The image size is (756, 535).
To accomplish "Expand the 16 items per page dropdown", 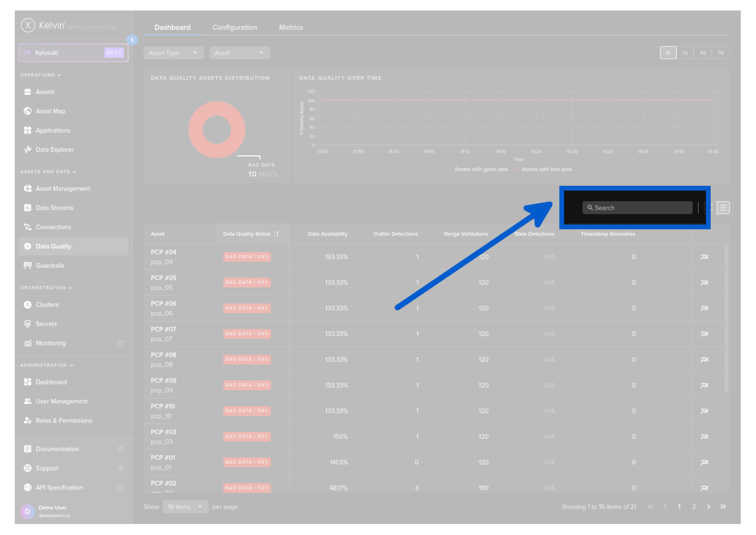I will (x=185, y=507).
